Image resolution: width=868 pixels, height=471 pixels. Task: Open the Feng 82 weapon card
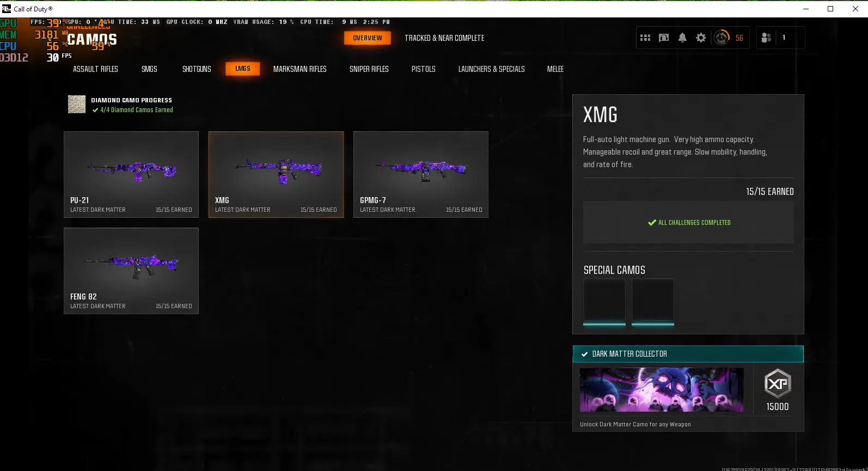(131, 271)
